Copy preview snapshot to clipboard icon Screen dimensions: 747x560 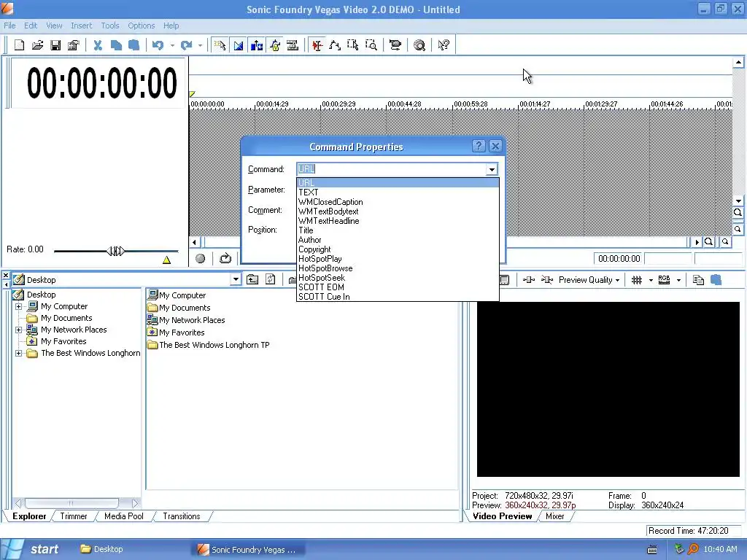tap(698, 280)
